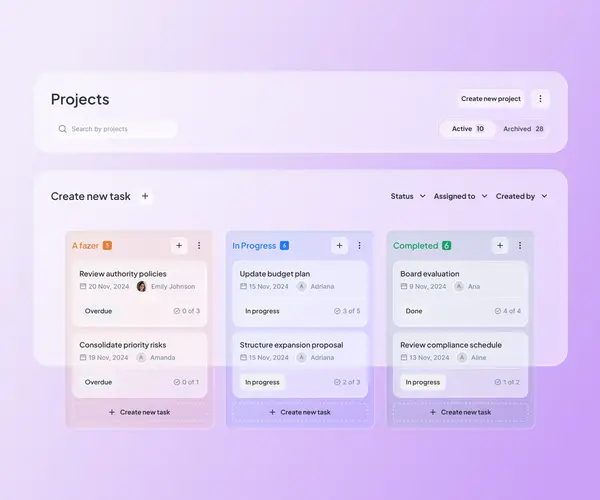600x500 pixels.
Task: Click Aline's avatar on Review compliance schedule
Action: click(462, 357)
